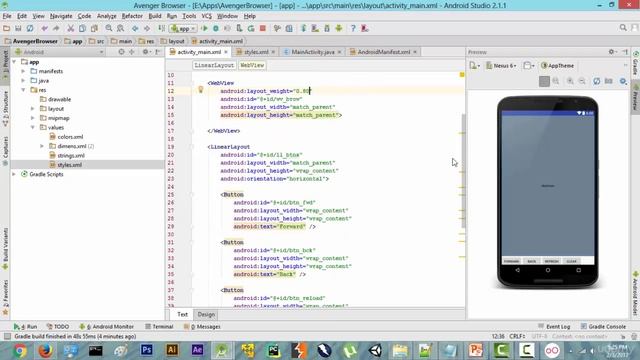Click the Open file toolbar icon
The image size is (640, 360).
[x=6, y=28]
